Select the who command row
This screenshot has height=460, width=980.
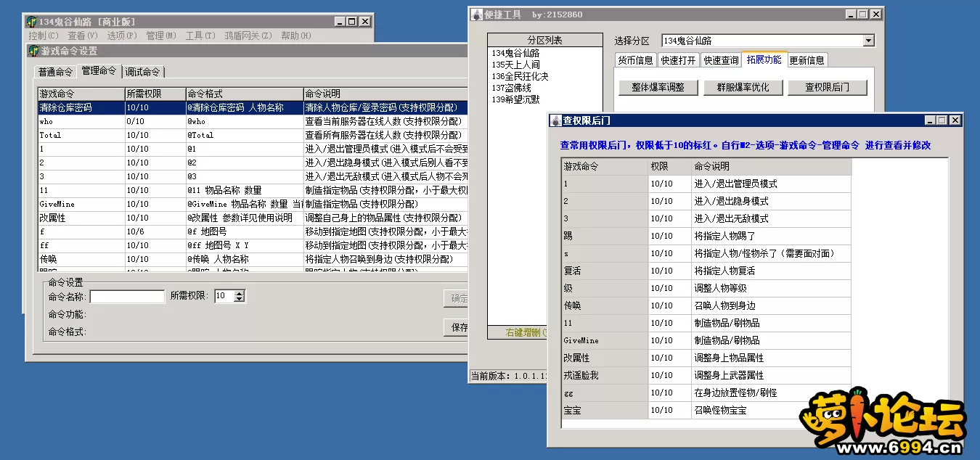tap(253, 121)
